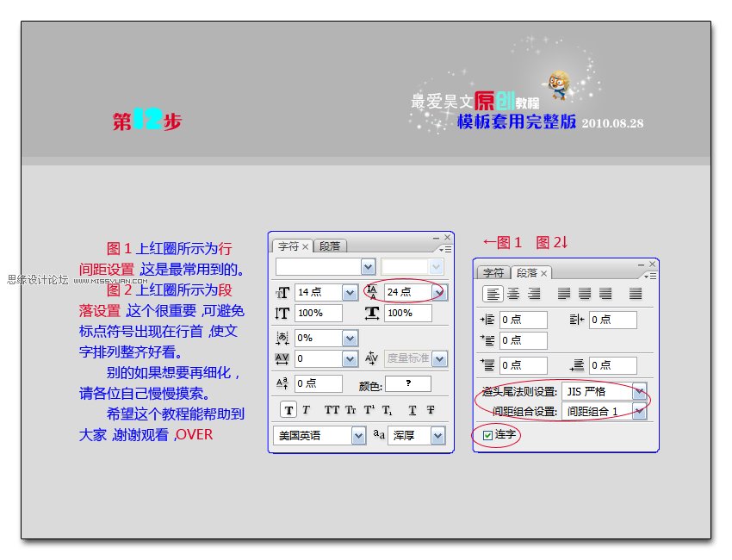The image size is (732, 560).
Task: Open the JIS 严格 kinsoku dropdown
Action: tap(640, 391)
